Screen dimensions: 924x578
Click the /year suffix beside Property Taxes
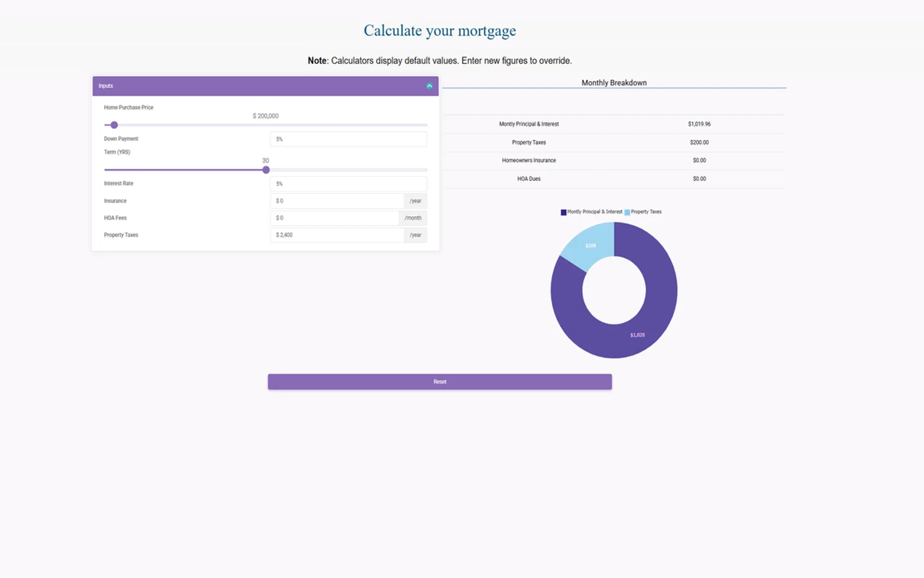pos(415,235)
